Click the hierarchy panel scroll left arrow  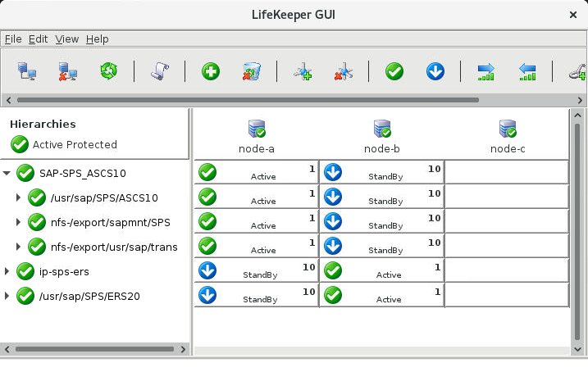[7, 349]
